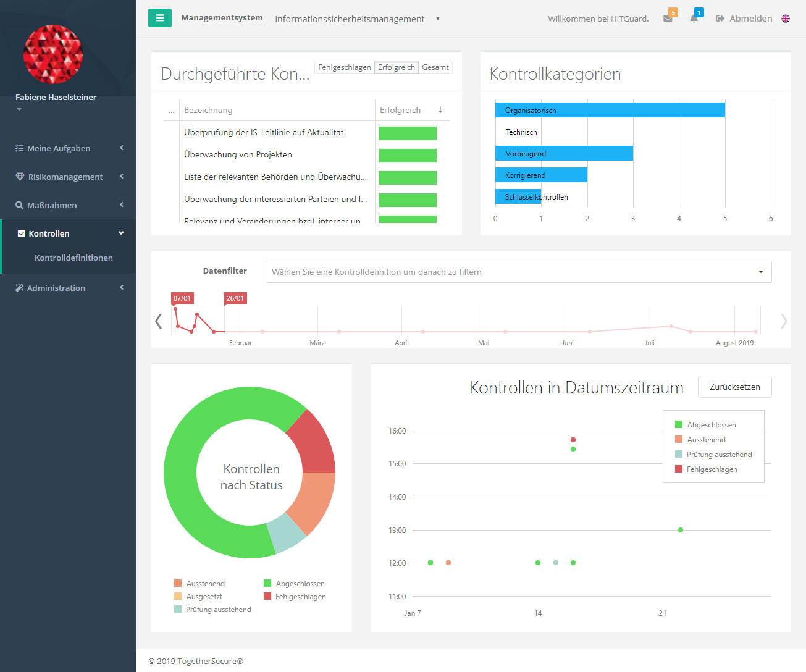Click the Fehlgeschlagen legend swatch in scatter chart
Viewport: 806px width, 672px height.
679,469
